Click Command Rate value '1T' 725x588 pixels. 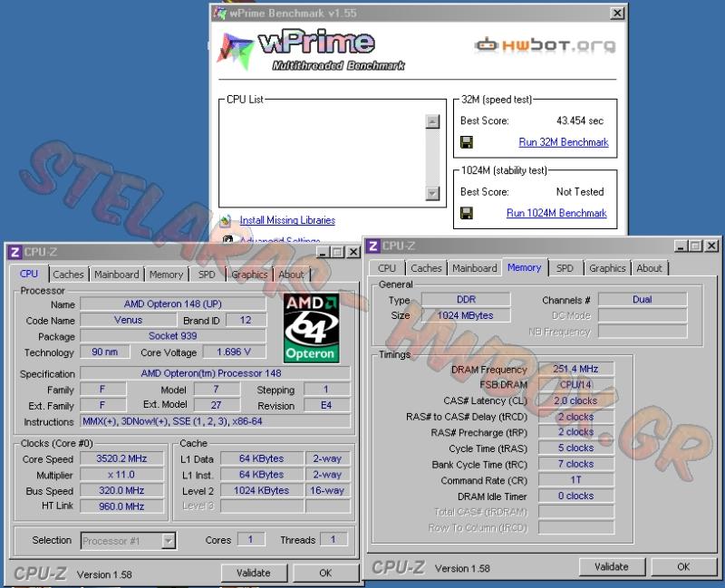(x=576, y=480)
